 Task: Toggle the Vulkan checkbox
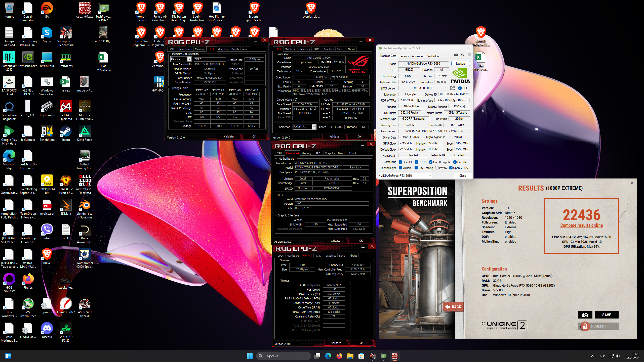400,168
